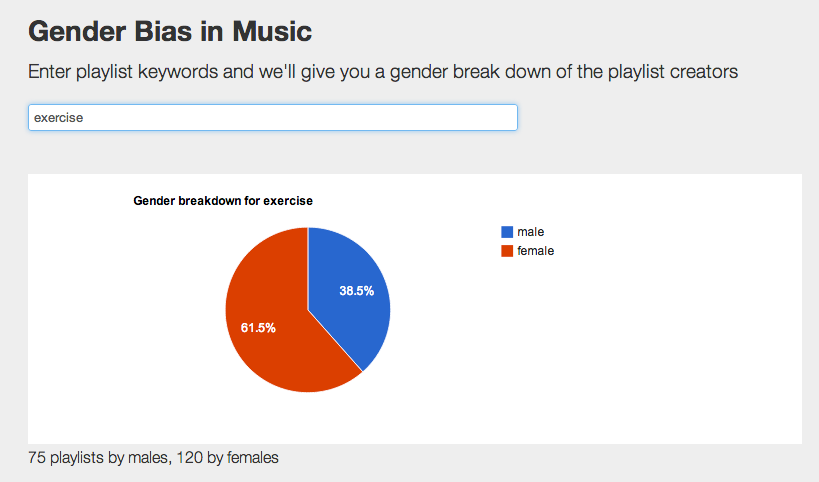Click the "Gender breakdown for exercise" chart title
The width and height of the screenshot is (819, 482).
pyautogui.click(x=223, y=201)
